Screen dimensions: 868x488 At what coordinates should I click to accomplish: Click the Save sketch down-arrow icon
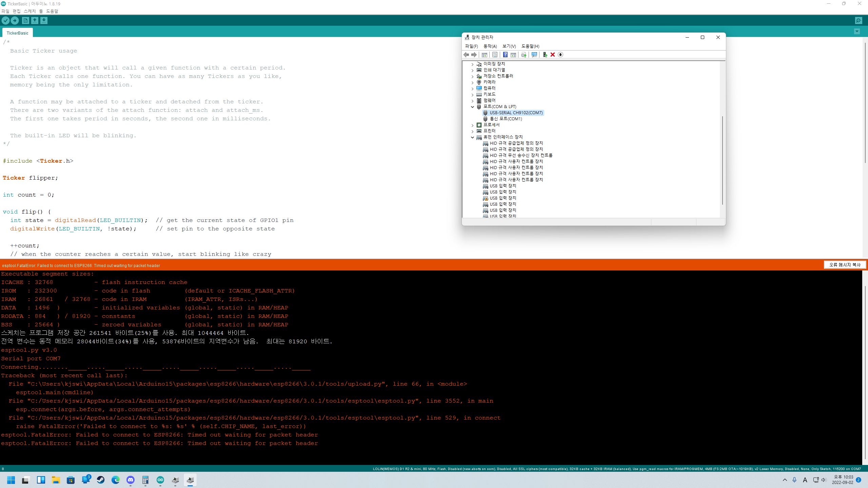[x=44, y=21]
